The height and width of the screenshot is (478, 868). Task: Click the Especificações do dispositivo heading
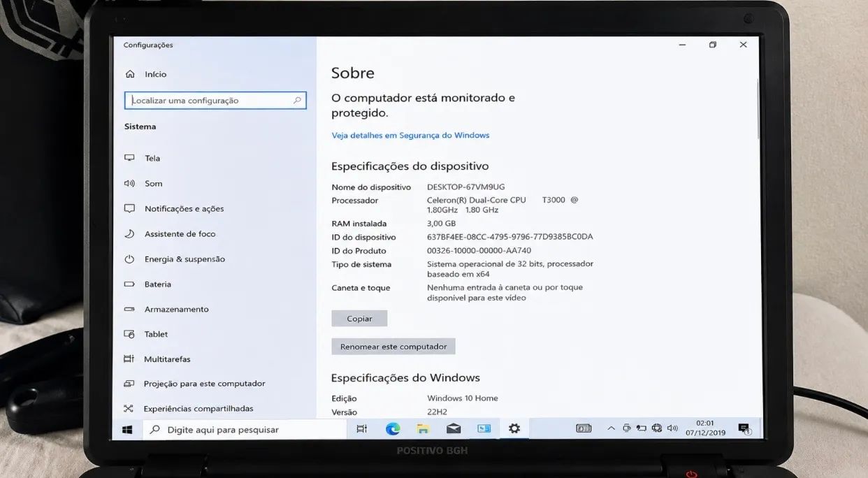click(410, 166)
